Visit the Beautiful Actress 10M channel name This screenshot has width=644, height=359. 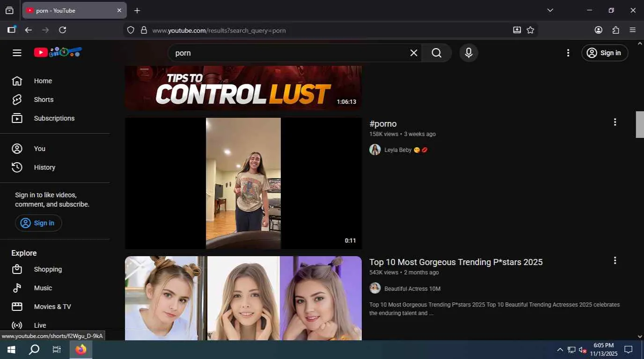[412, 288]
